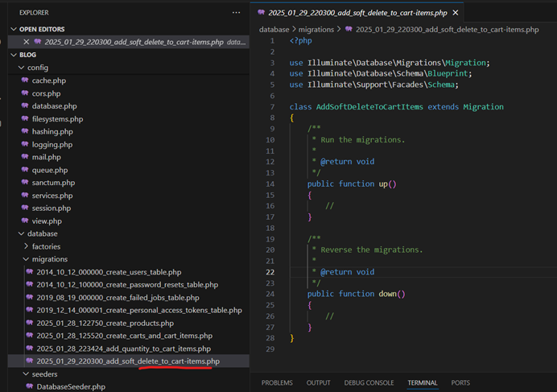Open the Explorer more actions ellipsis
The width and height of the screenshot is (557, 392).
point(236,12)
